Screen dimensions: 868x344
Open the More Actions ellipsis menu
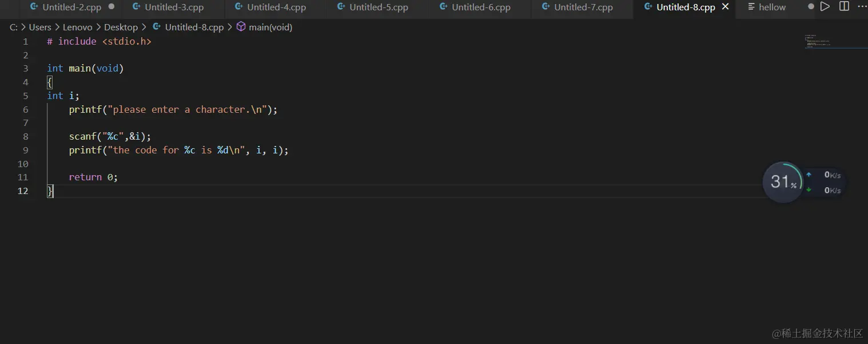862,7
